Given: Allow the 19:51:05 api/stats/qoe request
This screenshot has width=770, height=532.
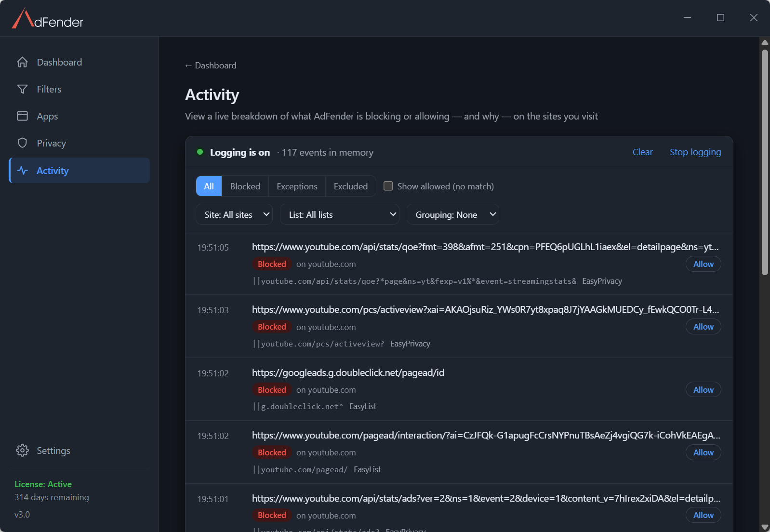Looking at the screenshot, I should click(x=704, y=264).
